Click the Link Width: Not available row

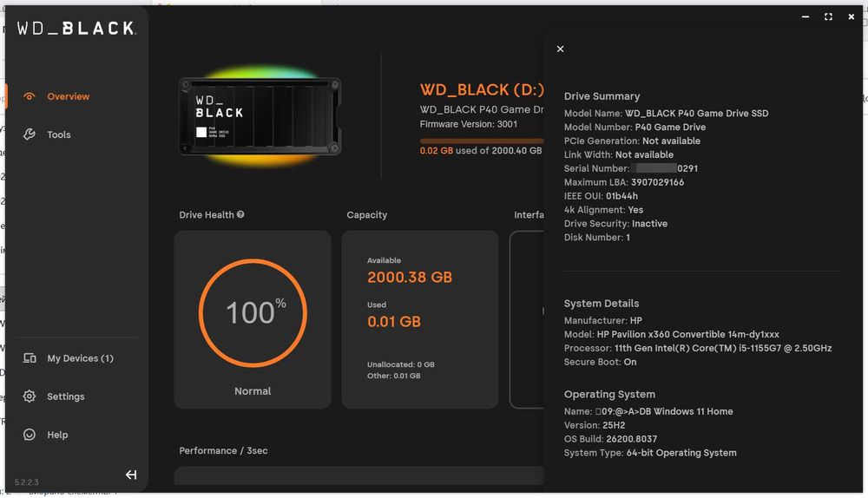click(619, 154)
